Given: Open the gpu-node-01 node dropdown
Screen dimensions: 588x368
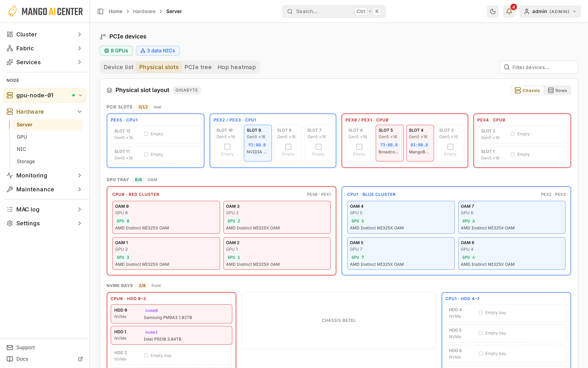Looking at the screenshot, I should point(45,95).
